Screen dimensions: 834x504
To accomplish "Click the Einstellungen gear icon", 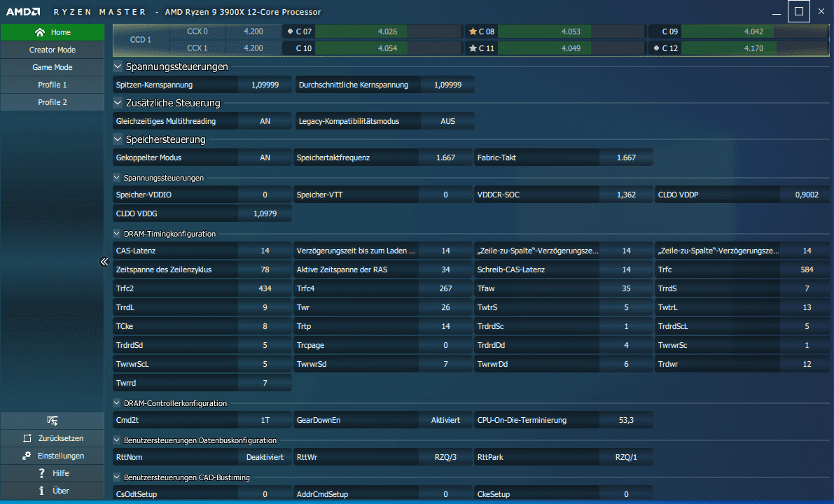I will tap(27, 456).
